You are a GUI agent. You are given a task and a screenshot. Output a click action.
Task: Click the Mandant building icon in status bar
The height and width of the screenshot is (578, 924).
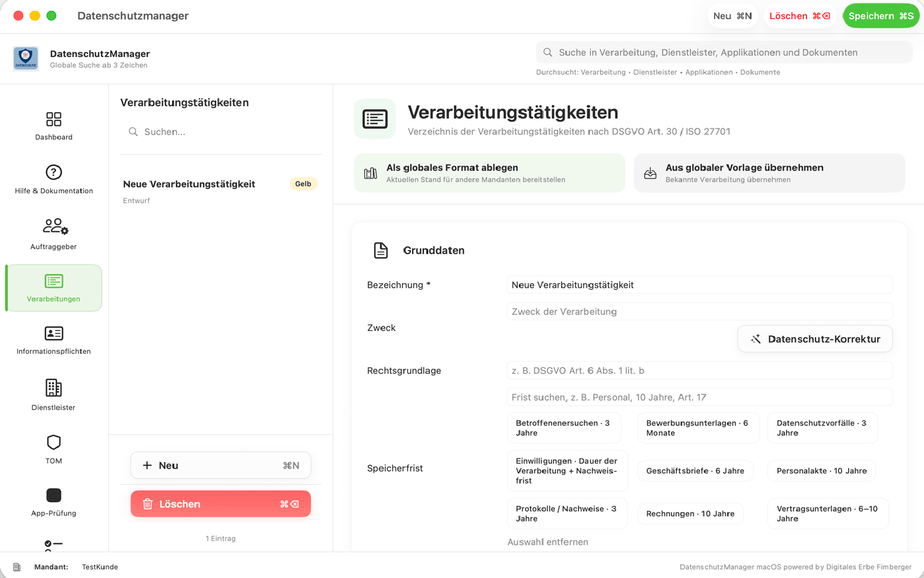point(17,567)
